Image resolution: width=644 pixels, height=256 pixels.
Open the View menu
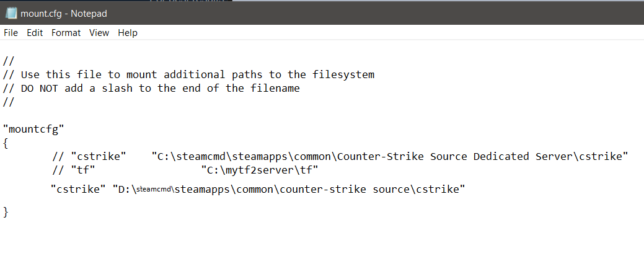coord(99,33)
